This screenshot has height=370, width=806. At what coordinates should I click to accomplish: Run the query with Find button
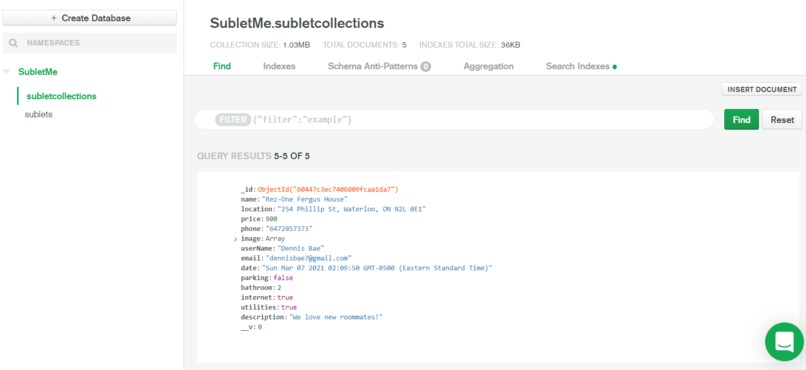tap(741, 120)
